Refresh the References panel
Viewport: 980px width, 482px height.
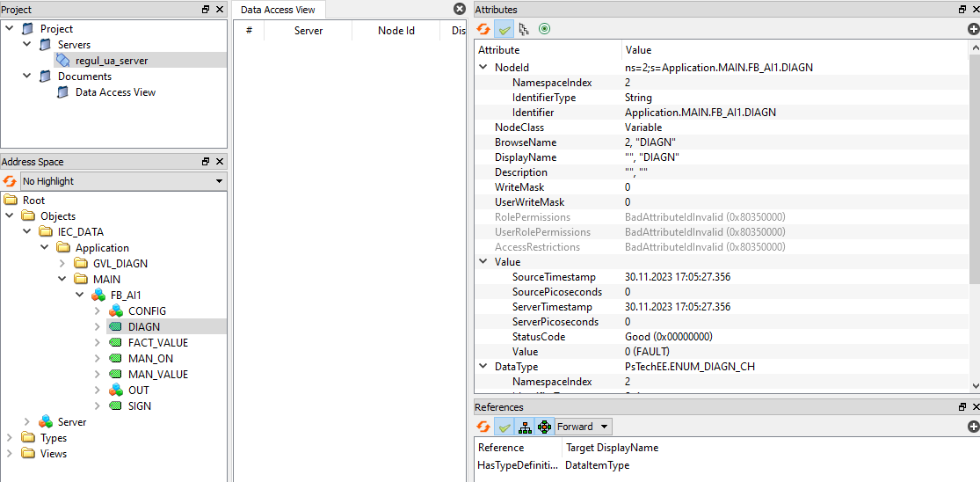[x=483, y=427]
